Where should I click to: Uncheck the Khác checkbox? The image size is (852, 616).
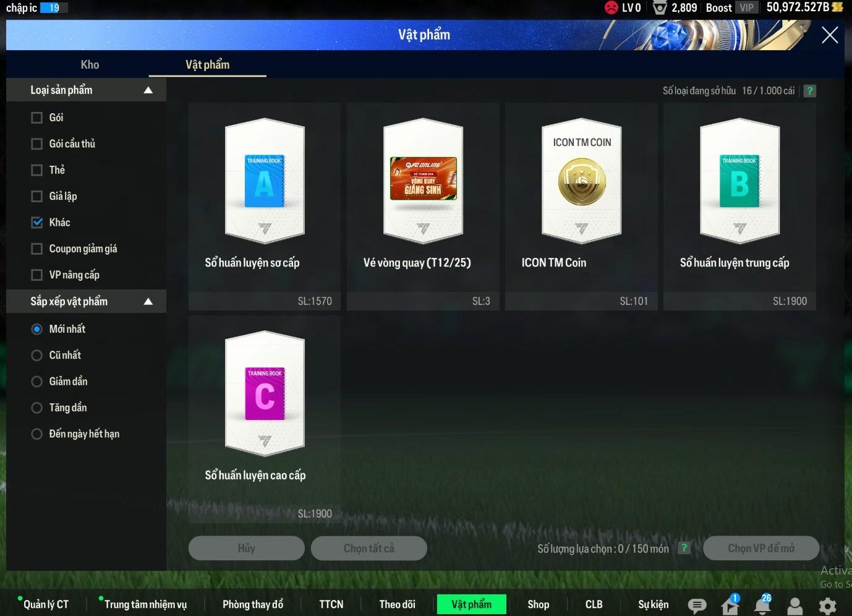(x=37, y=223)
